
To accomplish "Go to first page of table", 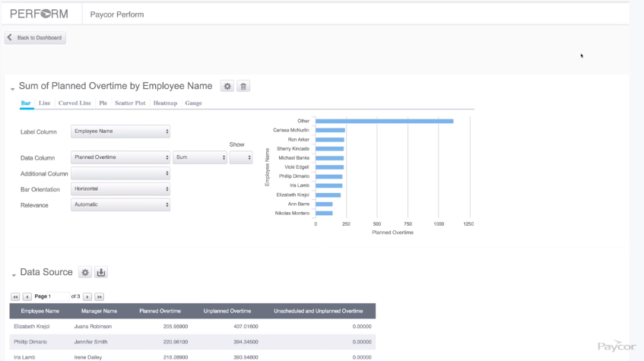I will 15,296.
